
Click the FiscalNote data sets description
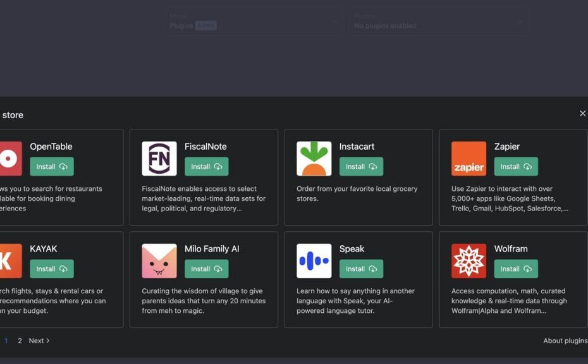tap(204, 198)
